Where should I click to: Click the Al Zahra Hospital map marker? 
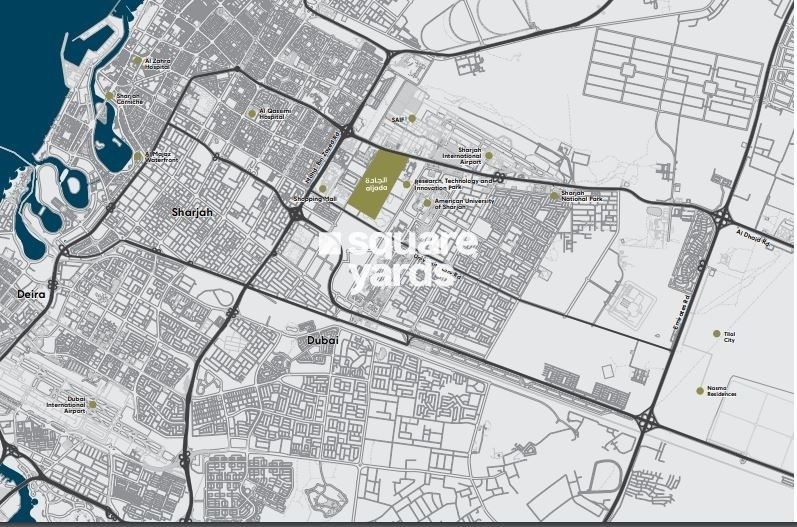click(137, 61)
